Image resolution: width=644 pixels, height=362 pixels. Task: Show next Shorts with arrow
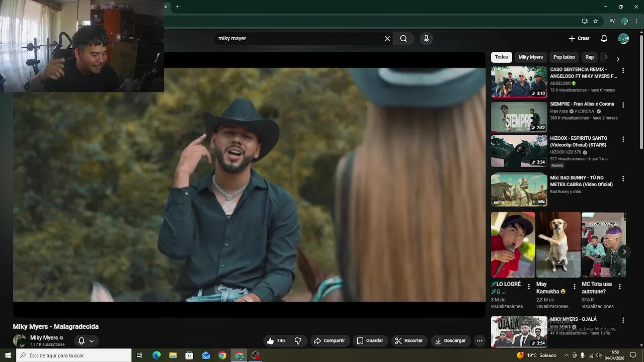point(624,251)
